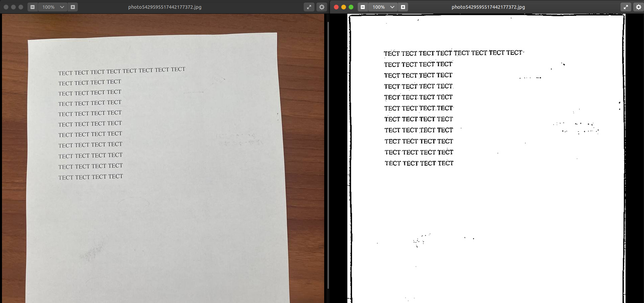
Task: Open the gear menu of the left viewer
Action: (x=322, y=7)
